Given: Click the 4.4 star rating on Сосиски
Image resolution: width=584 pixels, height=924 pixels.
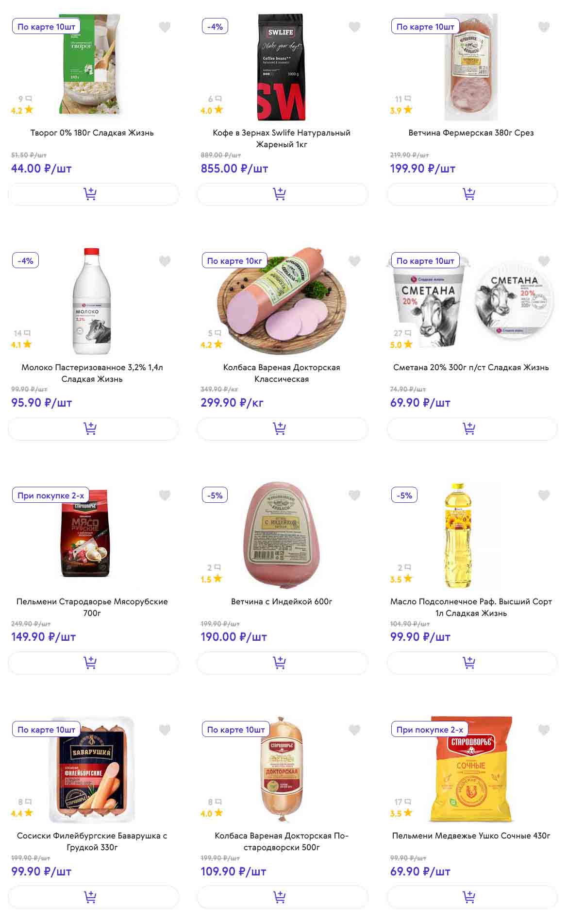Looking at the screenshot, I should pos(22,813).
